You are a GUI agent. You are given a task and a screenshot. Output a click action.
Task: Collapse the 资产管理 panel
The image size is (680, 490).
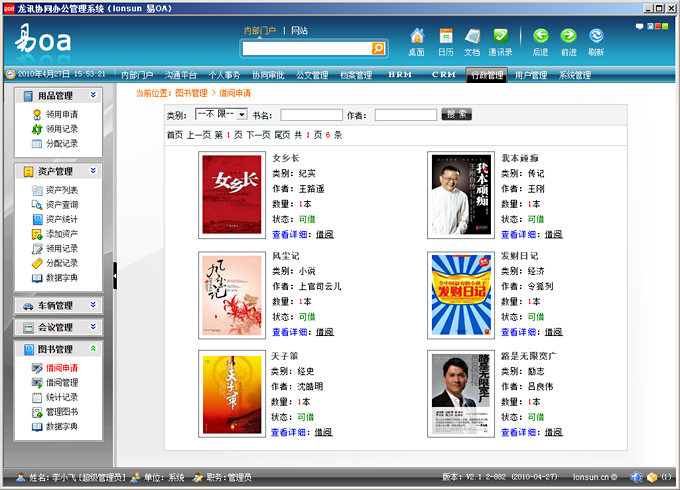pos(93,171)
